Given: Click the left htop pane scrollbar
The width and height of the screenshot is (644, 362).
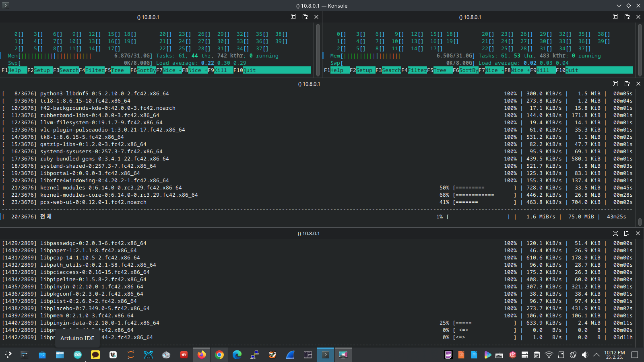Looking at the screenshot, I should [x=318, y=49].
